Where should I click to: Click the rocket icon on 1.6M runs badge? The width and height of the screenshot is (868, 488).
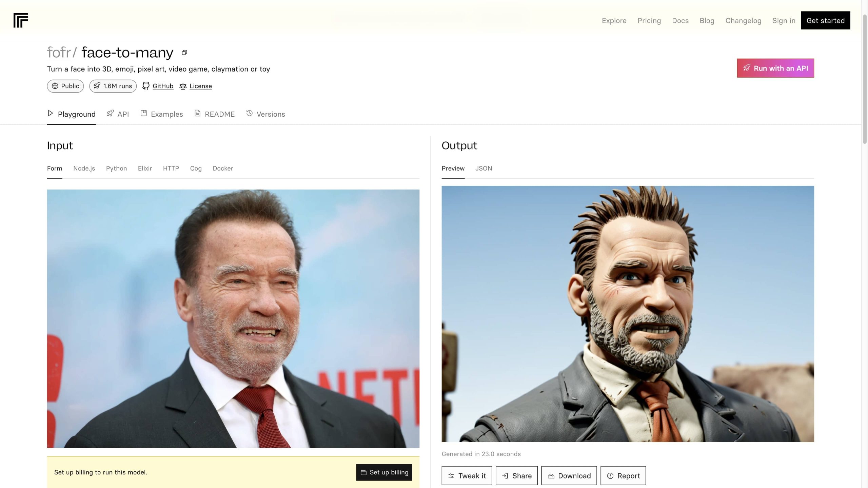click(x=97, y=86)
